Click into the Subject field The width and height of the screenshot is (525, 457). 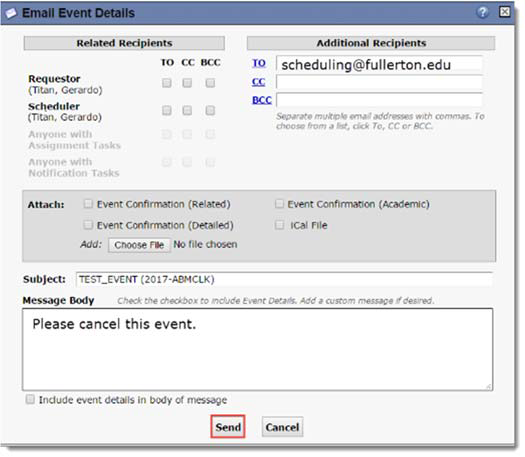284,279
